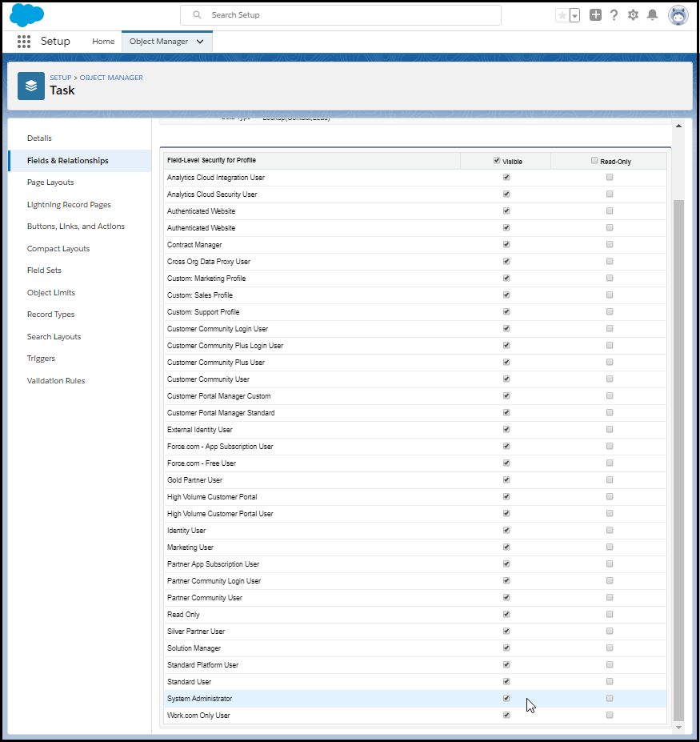Follow the OBJECT MANAGER breadcrumb link
This screenshot has height=742, width=700.
(x=111, y=78)
